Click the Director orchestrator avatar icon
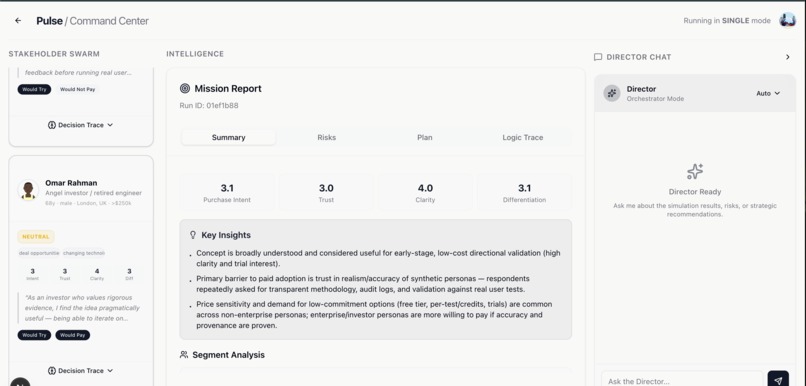806x386 pixels. click(612, 93)
